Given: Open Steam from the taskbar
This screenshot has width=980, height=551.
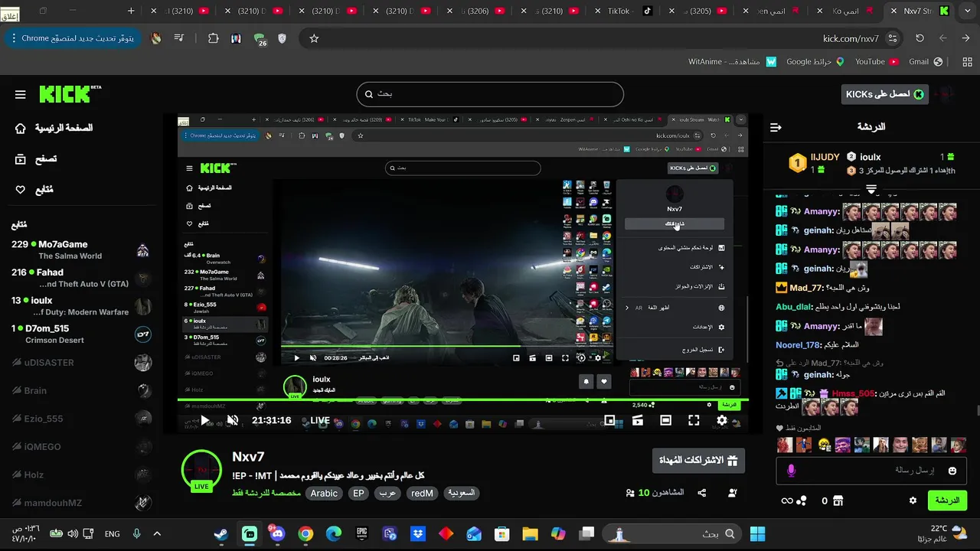Looking at the screenshot, I should 221,533.
